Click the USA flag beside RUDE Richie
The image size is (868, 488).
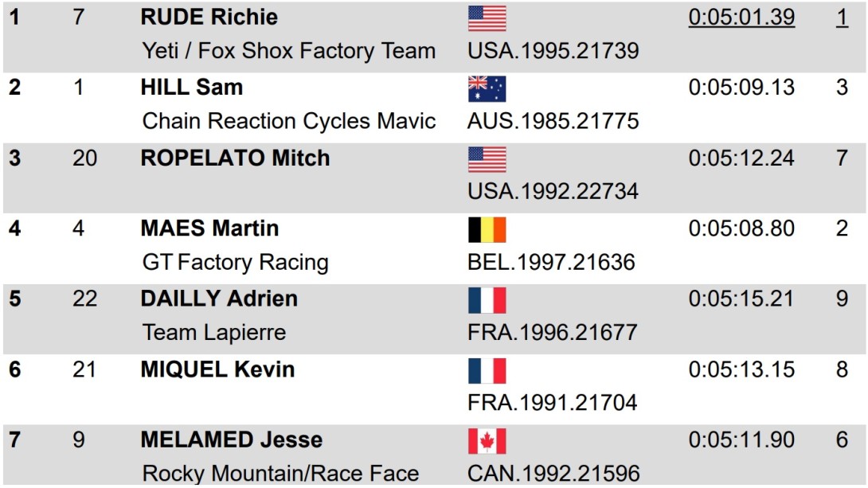487,18
